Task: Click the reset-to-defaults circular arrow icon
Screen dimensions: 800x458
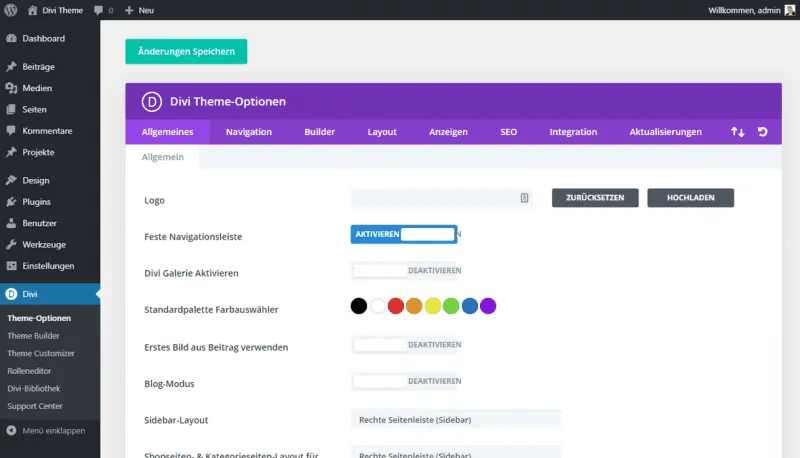Action: point(762,132)
